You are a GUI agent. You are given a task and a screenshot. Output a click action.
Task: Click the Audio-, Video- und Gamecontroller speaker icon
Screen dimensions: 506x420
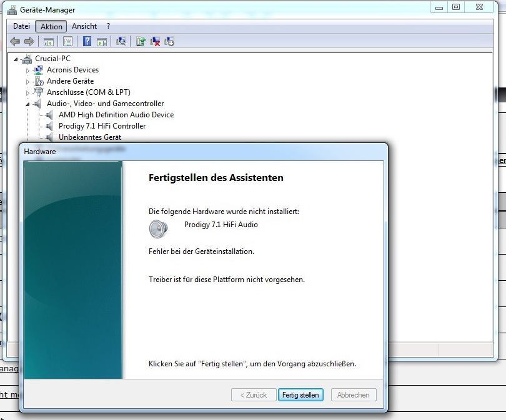click(37, 104)
